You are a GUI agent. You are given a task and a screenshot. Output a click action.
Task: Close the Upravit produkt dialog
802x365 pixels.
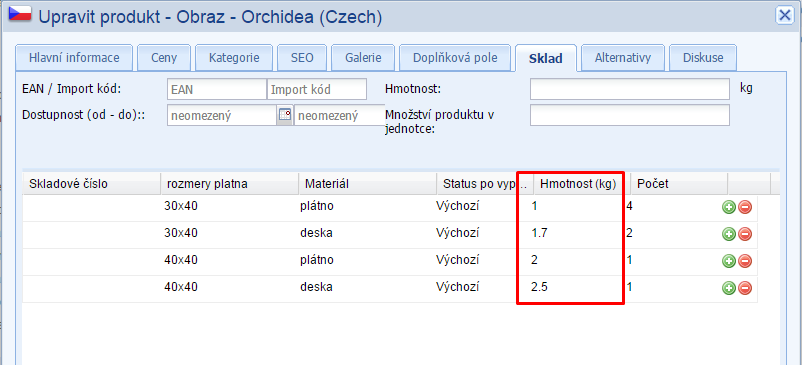(x=785, y=15)
